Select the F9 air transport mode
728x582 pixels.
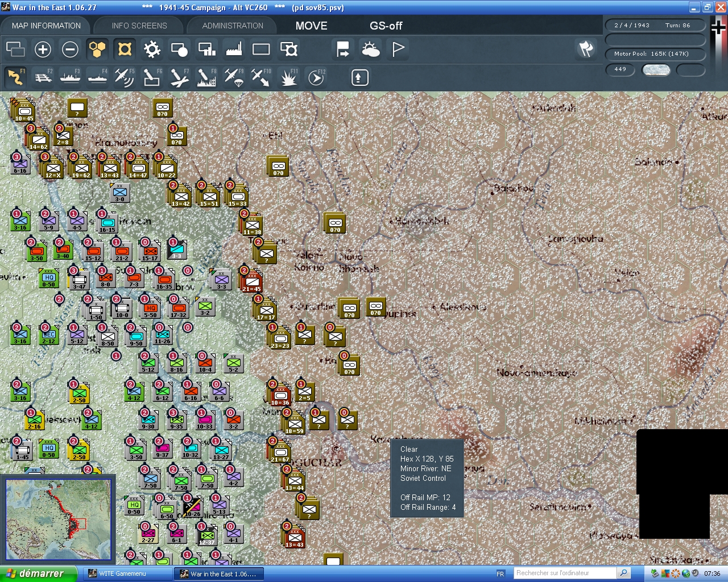tap(234, 77)
